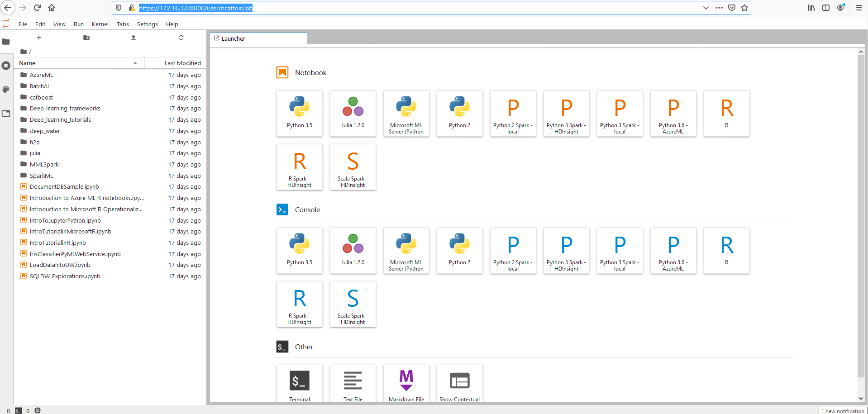
Task: Open the Help menu
Action: [x=172, y=24]
